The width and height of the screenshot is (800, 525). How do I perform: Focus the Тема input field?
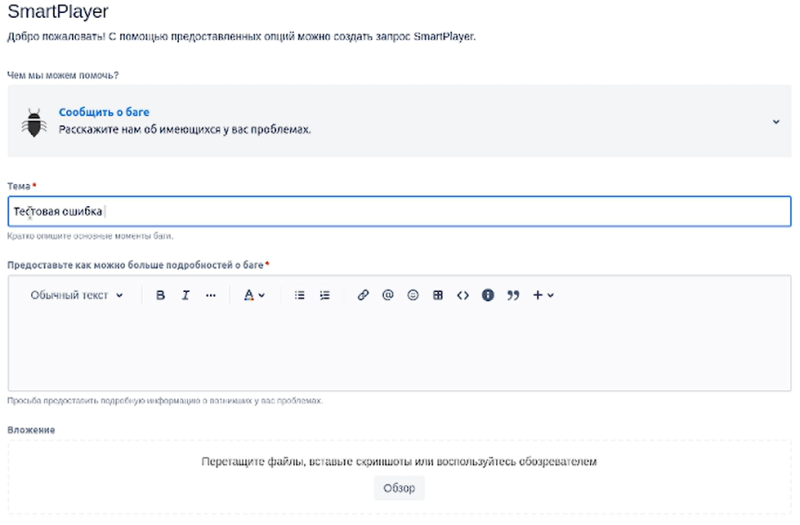(399, 211)
